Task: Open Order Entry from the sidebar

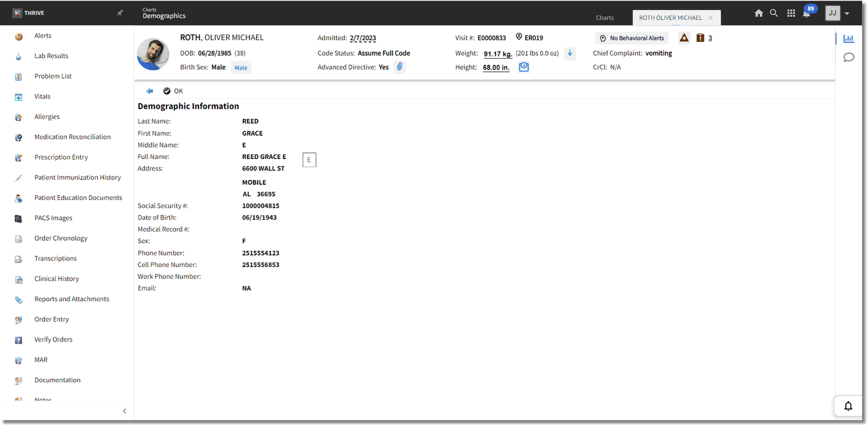Action: click(x=52, y=319)
